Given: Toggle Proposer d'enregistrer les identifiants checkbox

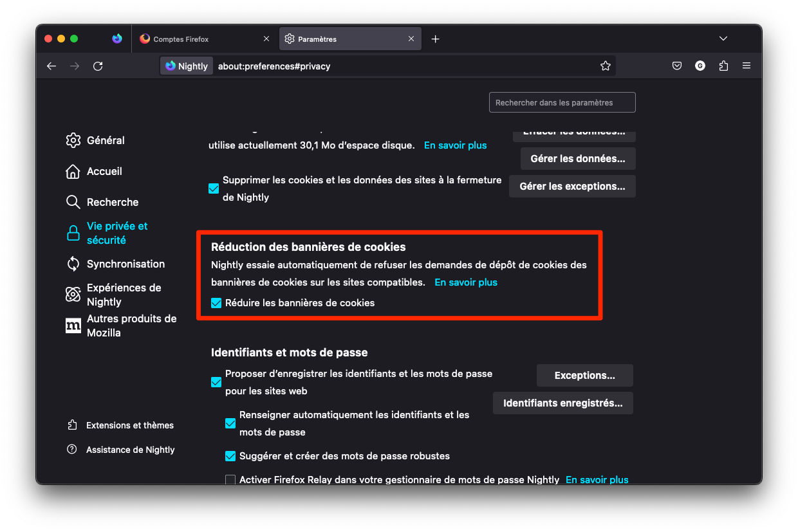Looking at the screenshot, I should [216, 382].
